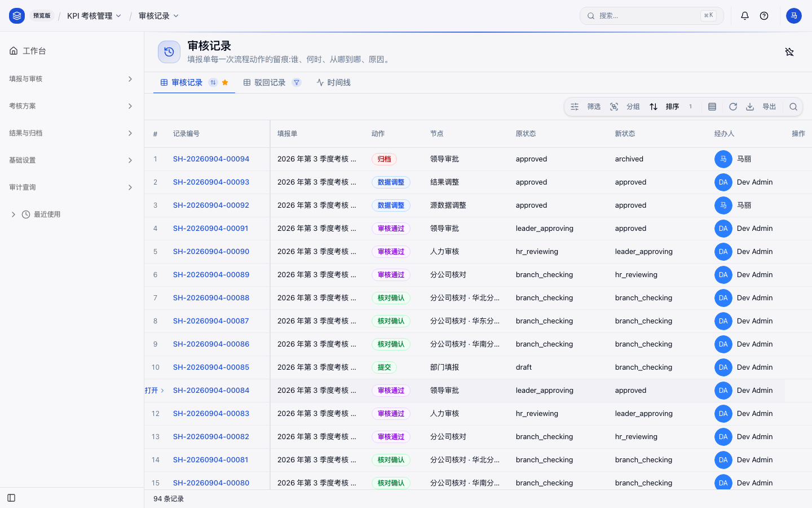The width and height of the screenshot is (812, 508).
Task: Click the sidebar collapse icon at bottom left
Action: (x=11, y=498)
